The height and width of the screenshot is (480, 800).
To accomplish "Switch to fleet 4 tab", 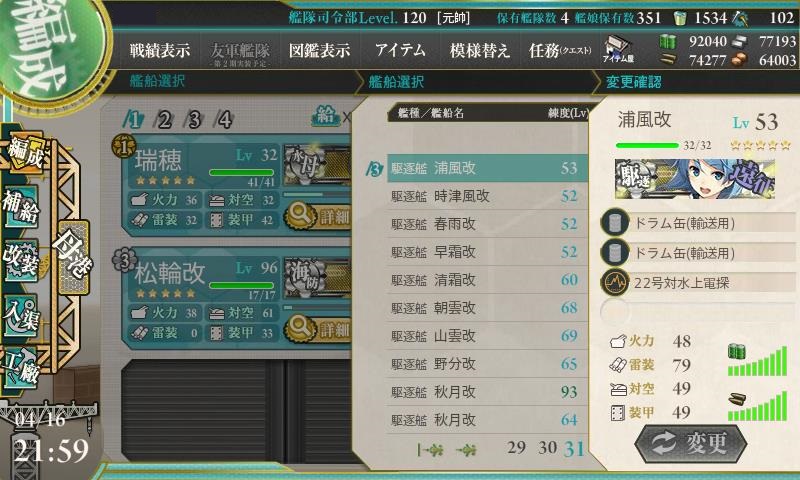I will point(224,120).
